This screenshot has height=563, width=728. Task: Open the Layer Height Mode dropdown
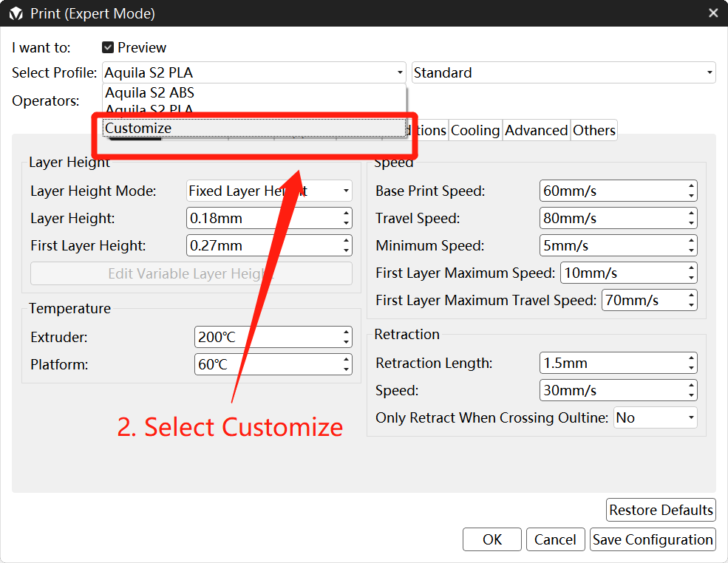pyautogui.click(x=269, y=191)
